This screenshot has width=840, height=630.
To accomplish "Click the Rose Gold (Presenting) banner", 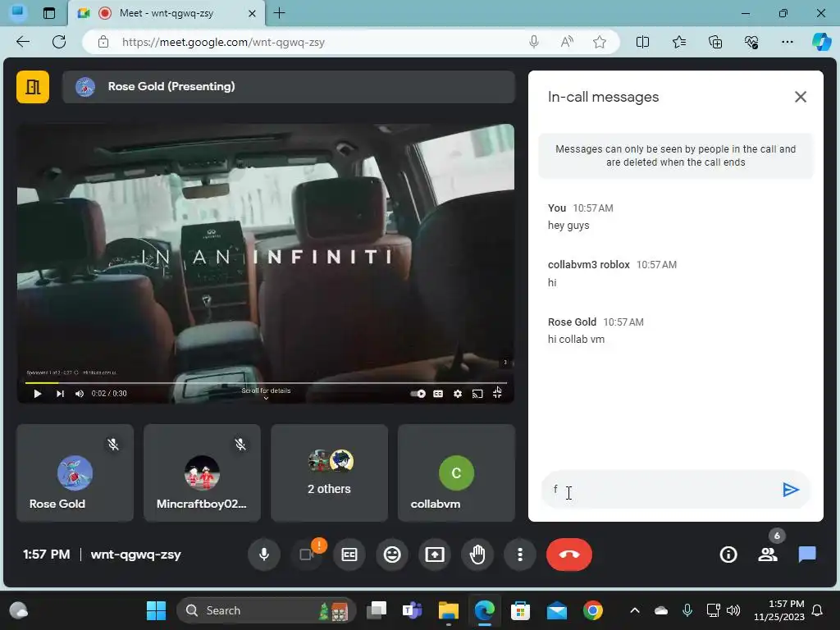I will pos(289,87).
